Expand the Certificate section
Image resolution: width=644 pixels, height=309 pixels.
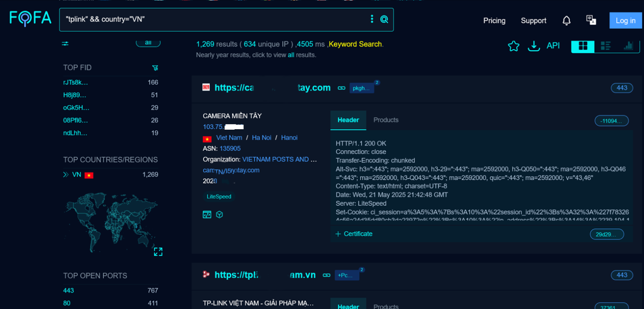click(354, 234)
